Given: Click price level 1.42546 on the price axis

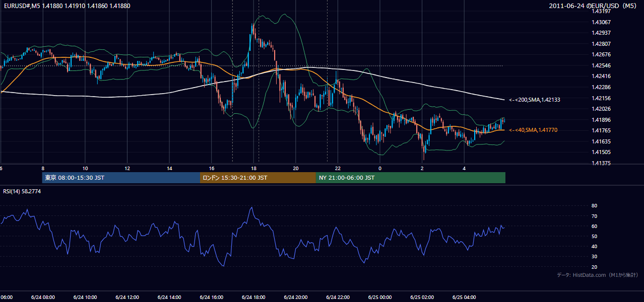Looking at the screenshot, I should point(601,65).
